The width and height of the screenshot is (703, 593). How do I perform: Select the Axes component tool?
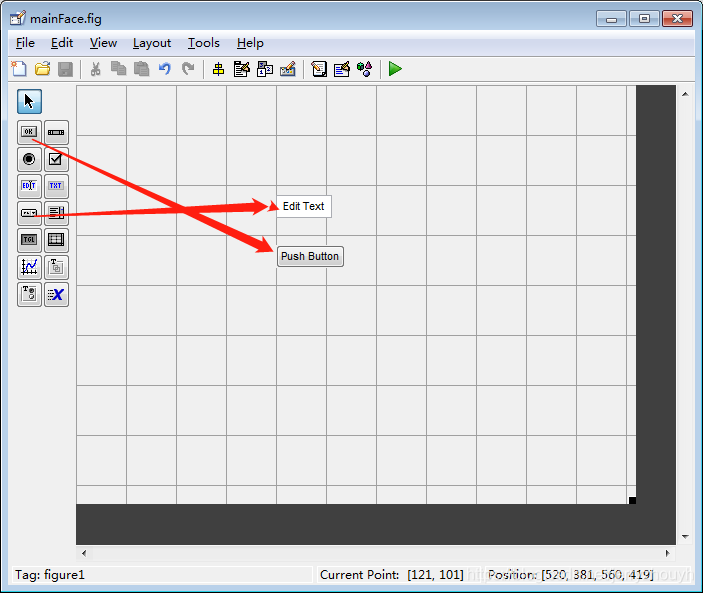coord(29,268)
